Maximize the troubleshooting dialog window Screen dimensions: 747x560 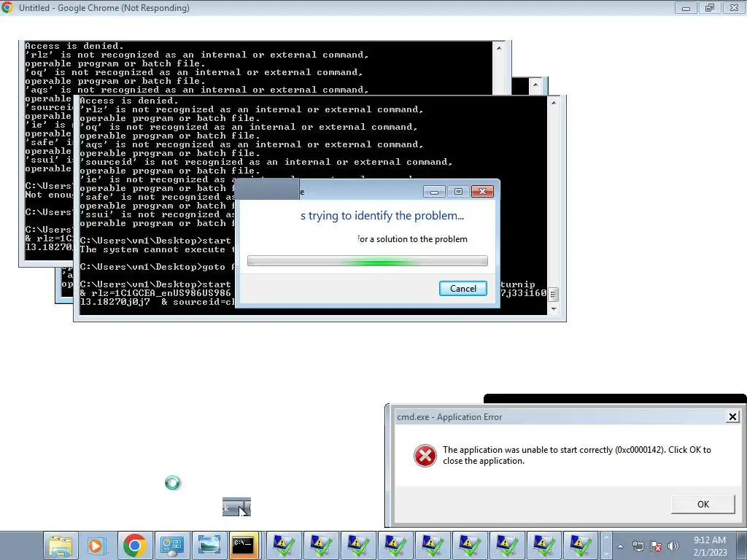click(x=458, y=192)
